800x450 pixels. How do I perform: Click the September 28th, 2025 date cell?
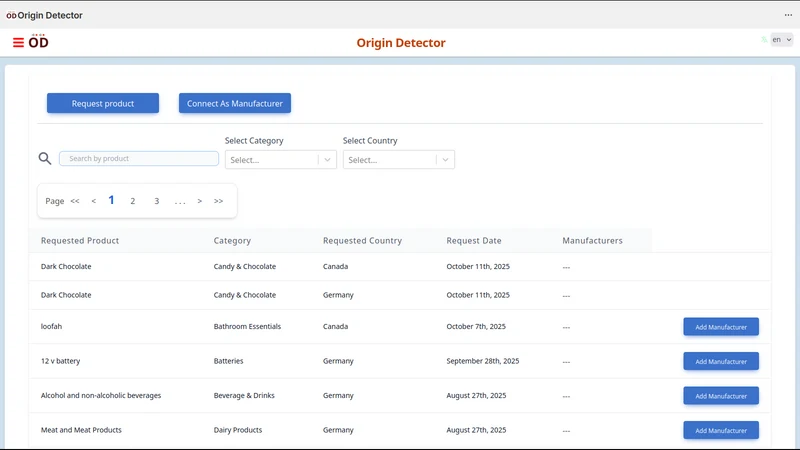pyautogui.click(x=483, y=361)
